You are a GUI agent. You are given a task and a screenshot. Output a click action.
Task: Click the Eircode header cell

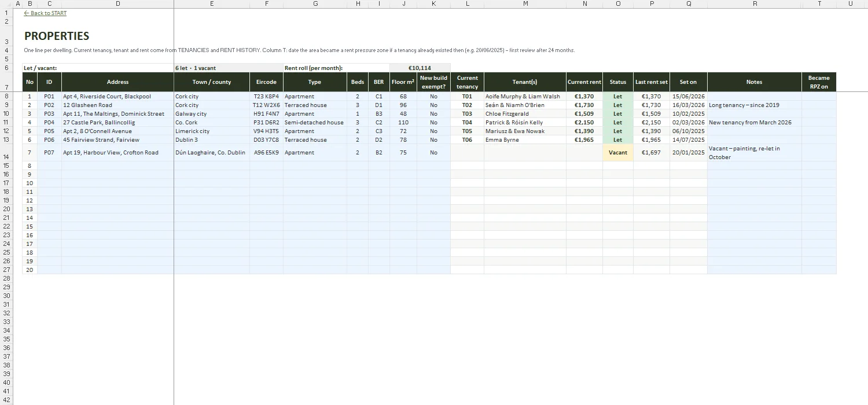point(266,82)
